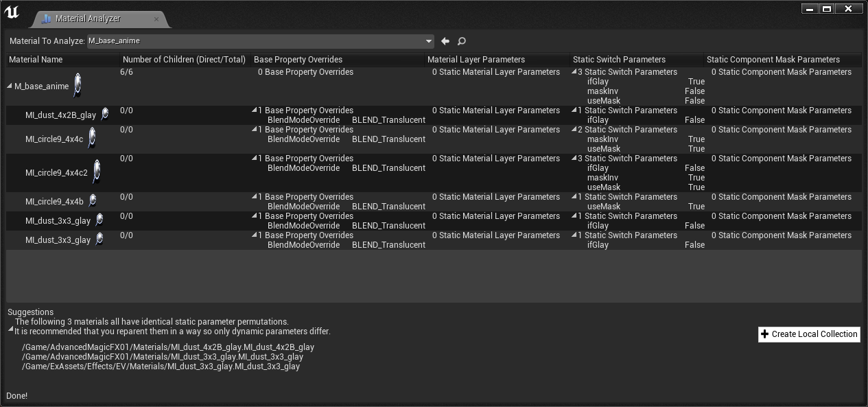Collapse 3 Static Switch Parameters for M_base_anime
Viewport: 868px width, 407px height.
tap(574, 72)
